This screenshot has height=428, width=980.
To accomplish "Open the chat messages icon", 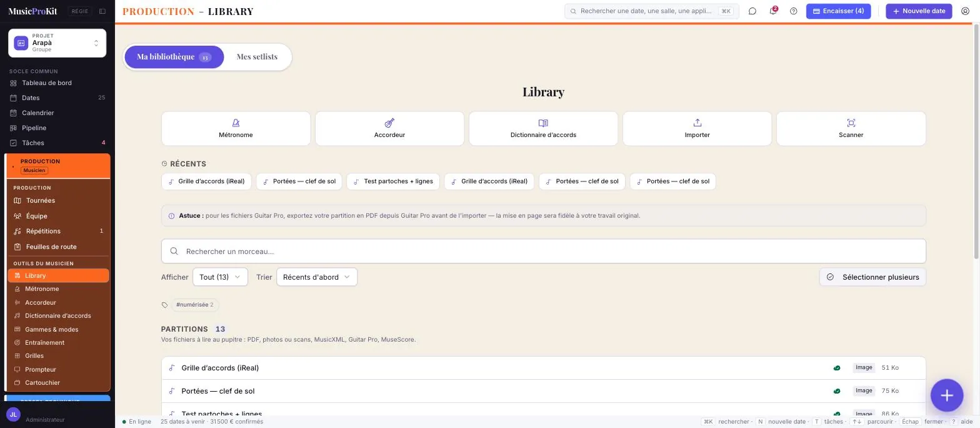I will (752, 11).
